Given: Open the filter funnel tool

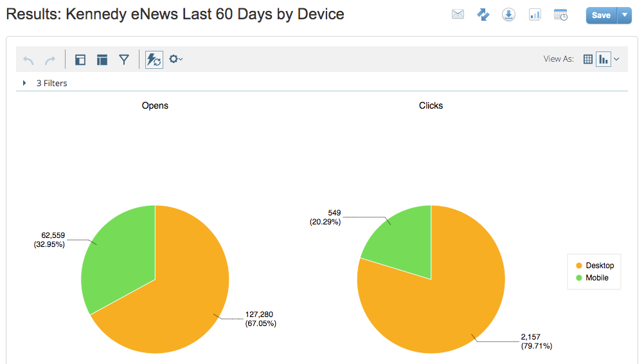Looking at the screenshot, I should click(x=124, y=60).
